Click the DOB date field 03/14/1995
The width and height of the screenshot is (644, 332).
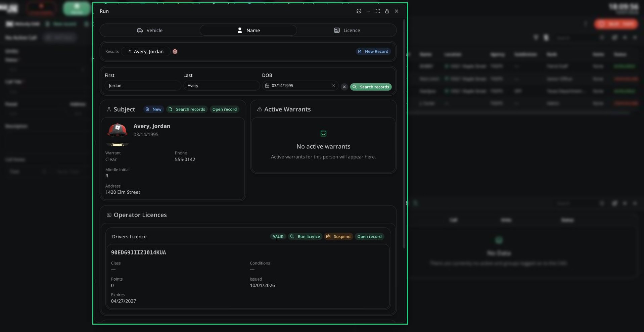click(x=300, y=86)
